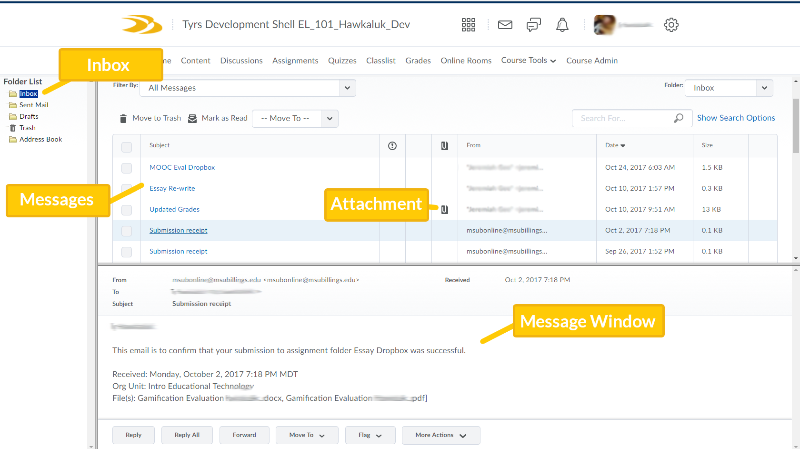Tick the checkbox for MOOC Eval Dropbox
The height and width of the screenshot is (449, 800).
[126, 167]
